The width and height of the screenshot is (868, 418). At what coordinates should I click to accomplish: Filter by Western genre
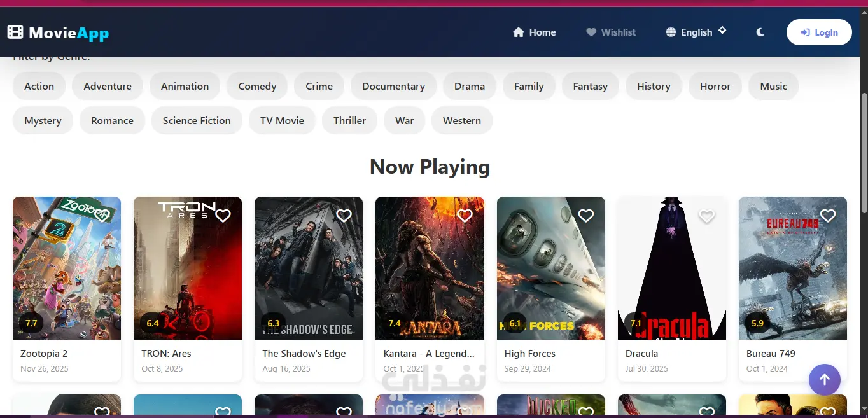click(x=462, y=120)
